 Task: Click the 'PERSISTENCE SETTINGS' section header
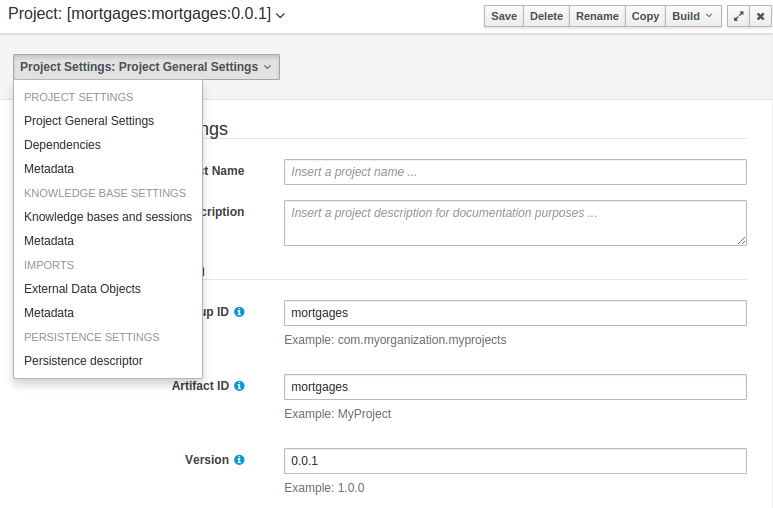pos(92,337)
